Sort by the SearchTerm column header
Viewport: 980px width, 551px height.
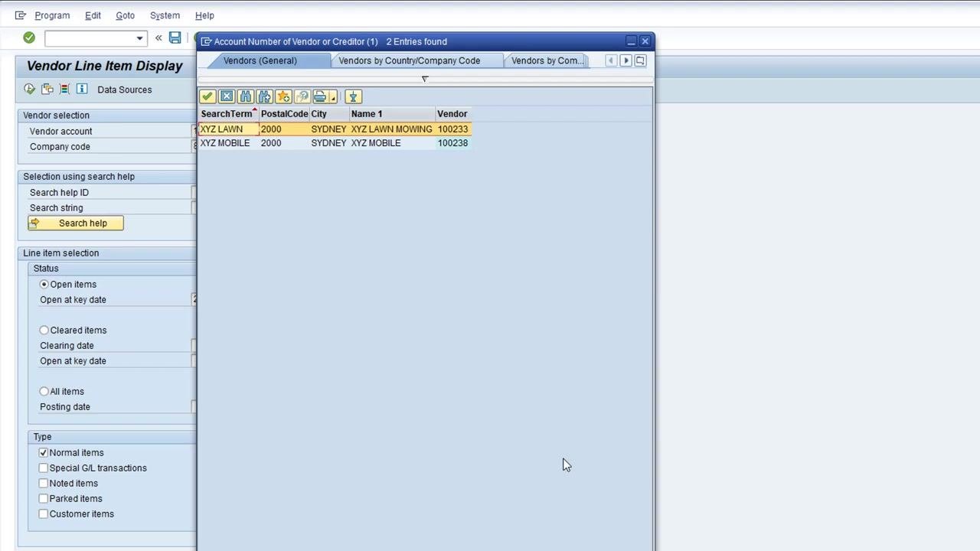(228, 113)
